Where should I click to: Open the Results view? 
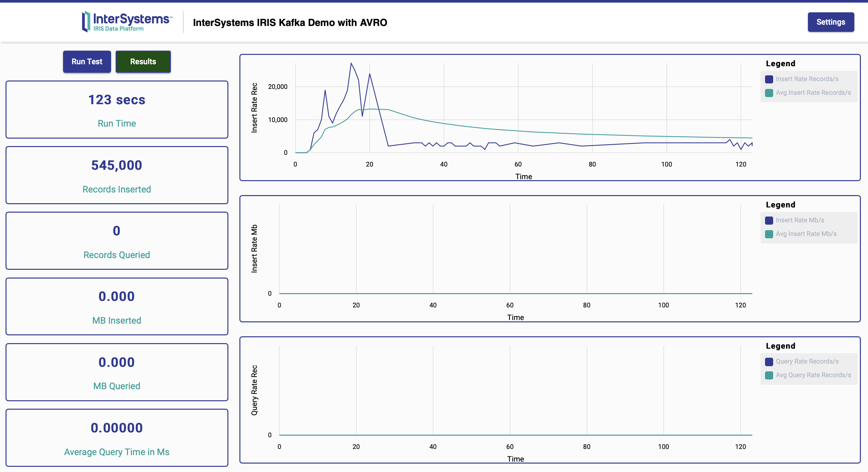pos(143,62)
